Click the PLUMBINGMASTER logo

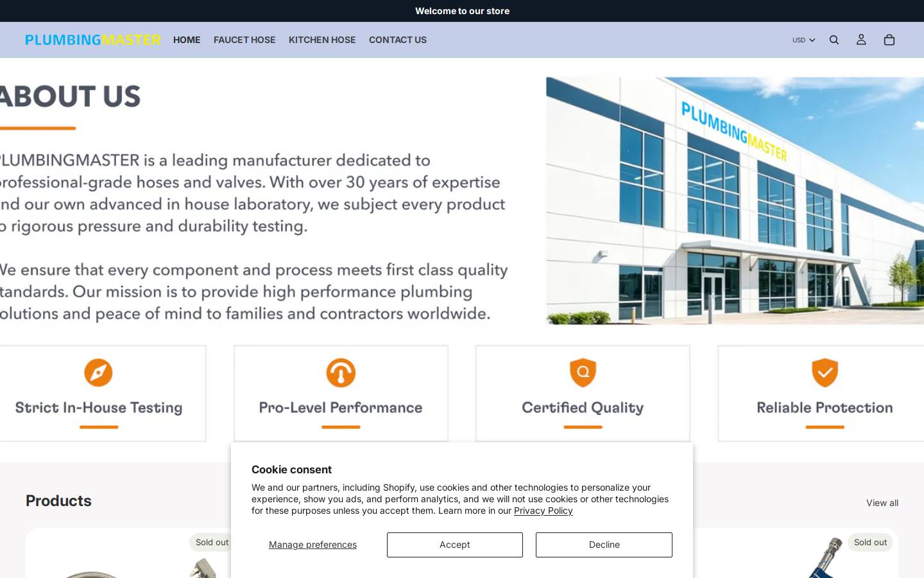coord(93,40)
